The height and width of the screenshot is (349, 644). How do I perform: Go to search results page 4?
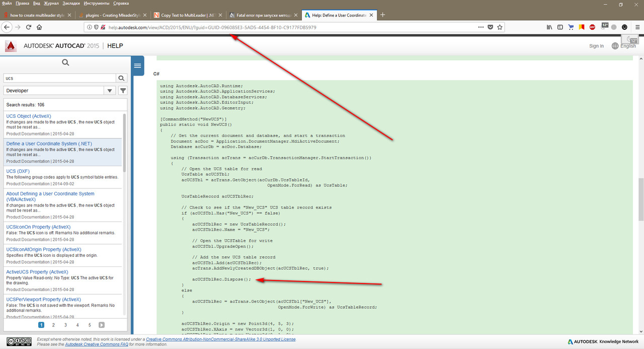pos(77,325)
